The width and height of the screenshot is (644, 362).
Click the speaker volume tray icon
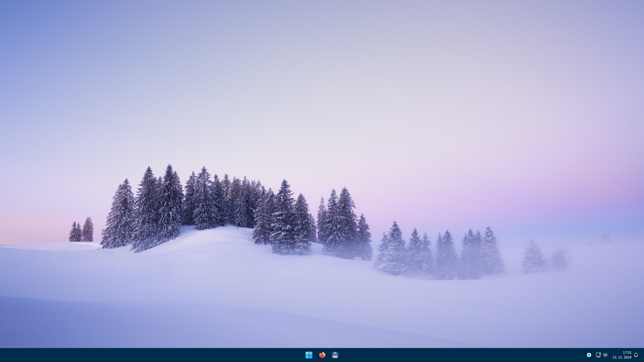tap(605, 355)
